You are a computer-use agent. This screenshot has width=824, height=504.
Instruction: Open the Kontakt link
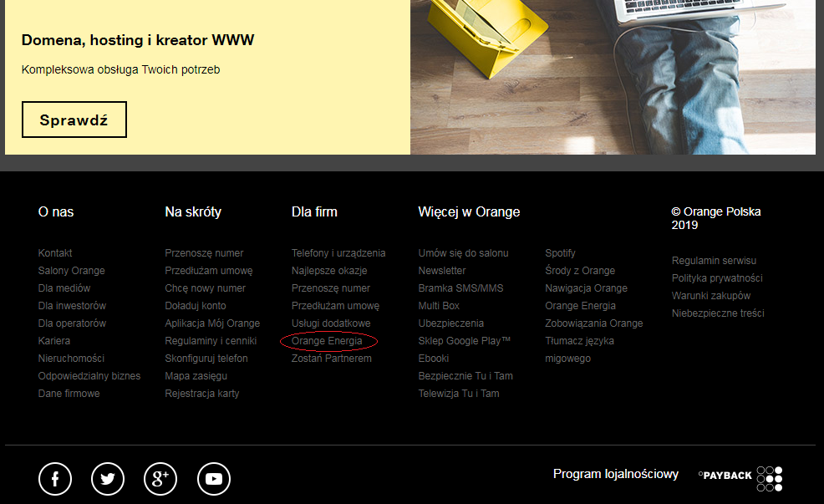[x=55, y=252]
